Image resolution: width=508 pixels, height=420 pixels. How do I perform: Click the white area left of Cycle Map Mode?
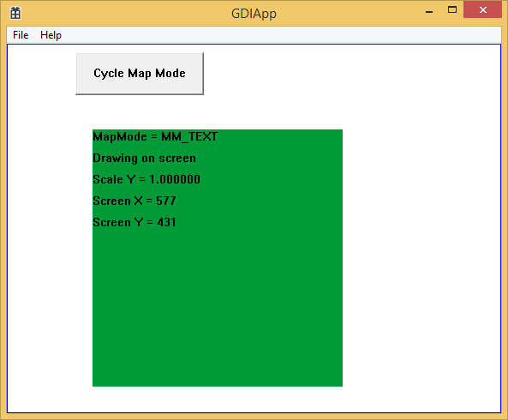point(41,74)
